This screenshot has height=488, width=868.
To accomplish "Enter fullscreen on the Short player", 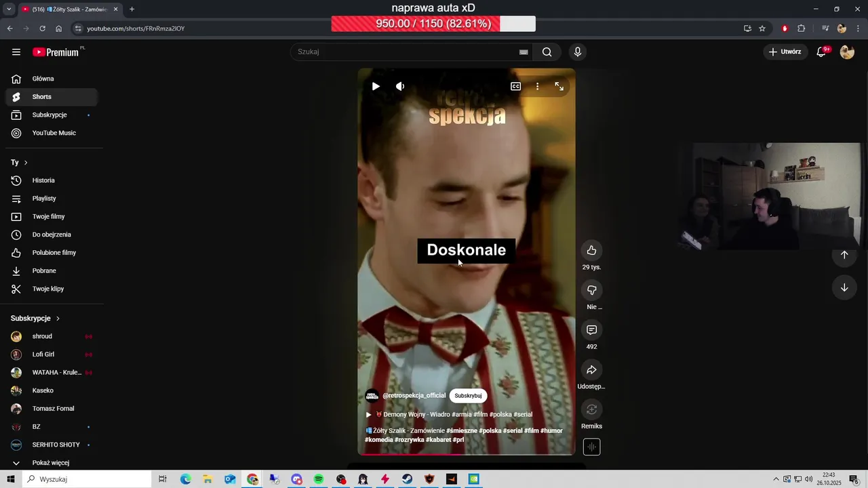I will 559,86.
